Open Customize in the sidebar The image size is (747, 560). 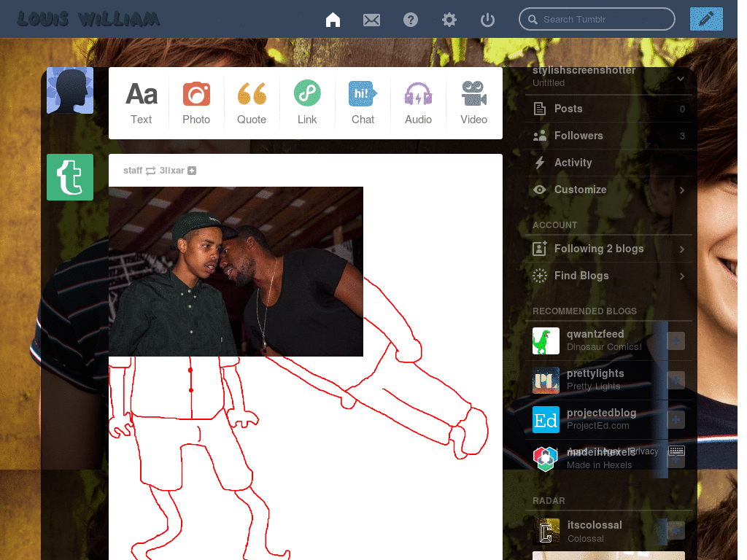pyautogui.click(x=609, y=190)
